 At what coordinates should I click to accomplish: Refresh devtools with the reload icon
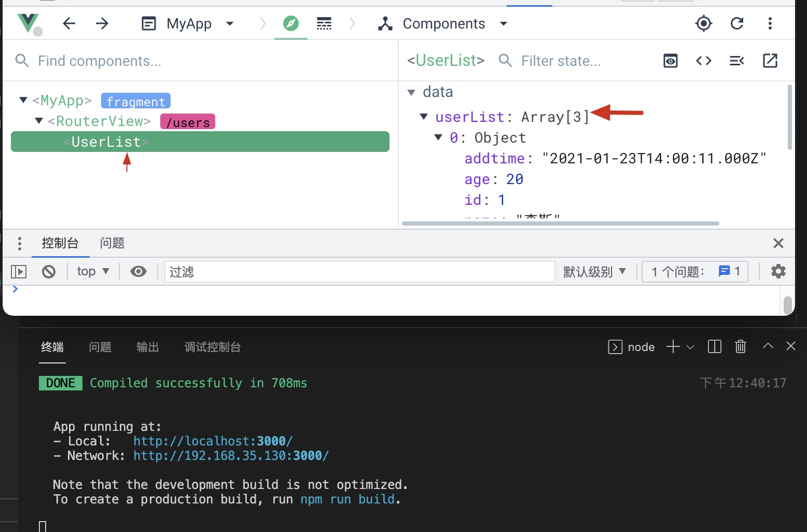736,23
